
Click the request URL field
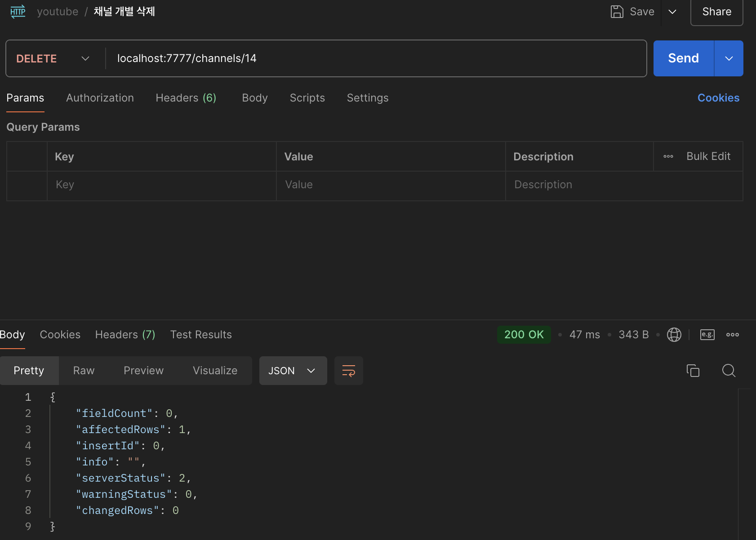coord(376,58)
